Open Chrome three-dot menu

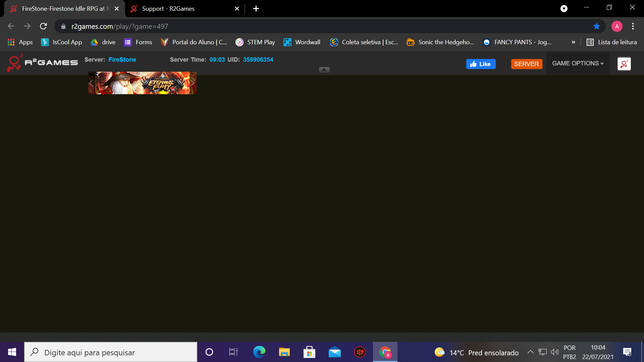pos(633,26)
